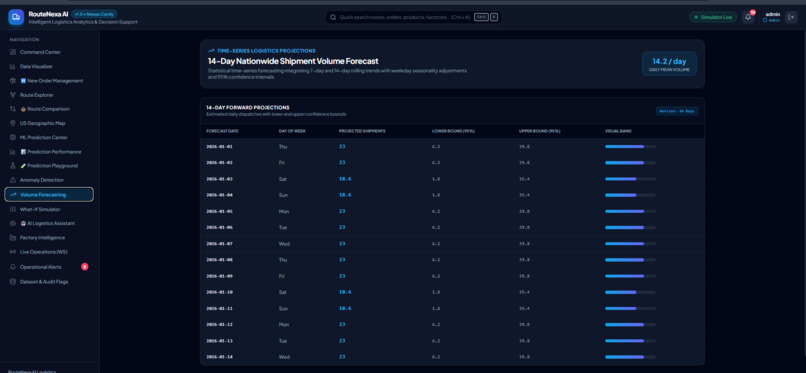The height and width of the screenshot is (373, 806).
Task: Open Route Comparison page
Action: (x=49, y=109)
